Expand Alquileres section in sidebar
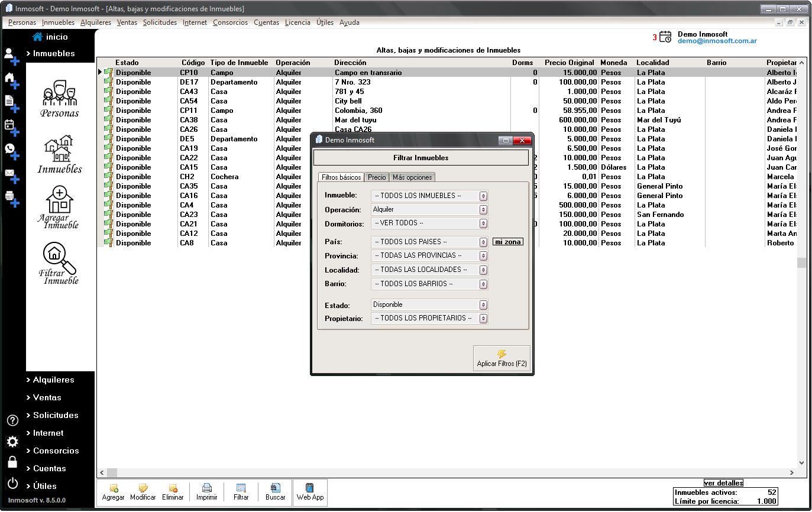The image size is (812, 512). pyautogui.click(x=50, y=380)
